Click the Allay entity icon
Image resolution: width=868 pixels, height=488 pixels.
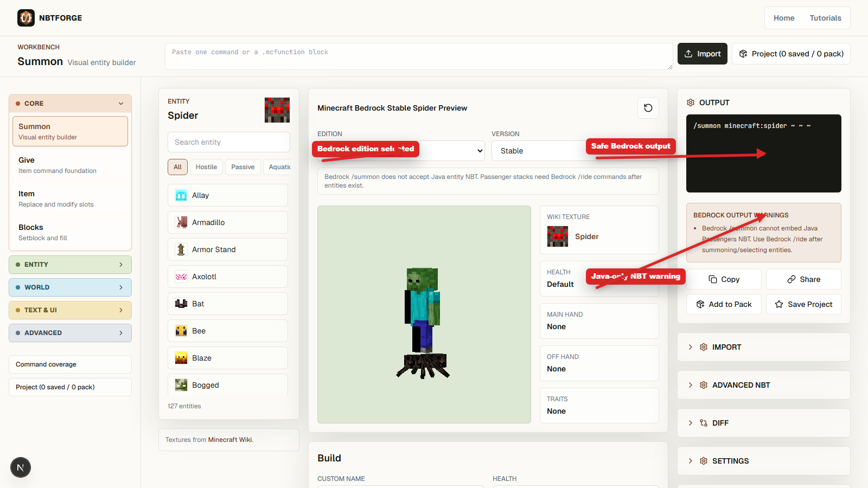pyautogui.click(x=181, y=195)
